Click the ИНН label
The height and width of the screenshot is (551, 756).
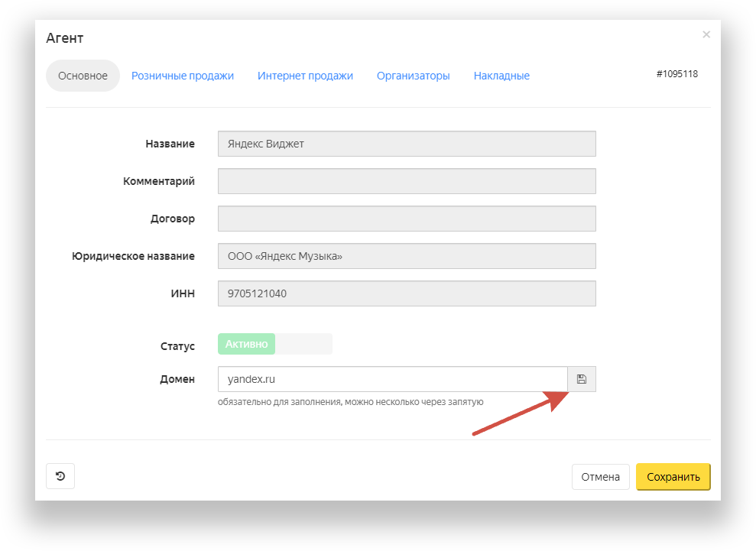pos(183,293)
